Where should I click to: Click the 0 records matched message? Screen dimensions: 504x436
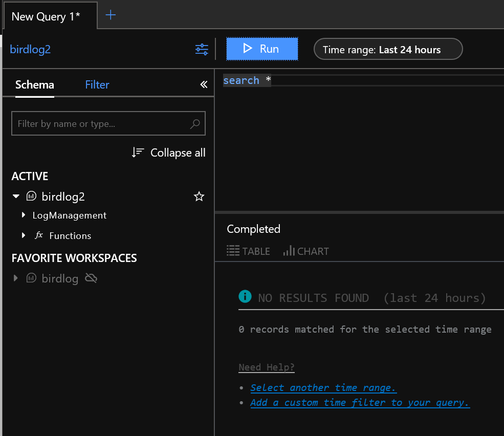[x=365, y=329]
